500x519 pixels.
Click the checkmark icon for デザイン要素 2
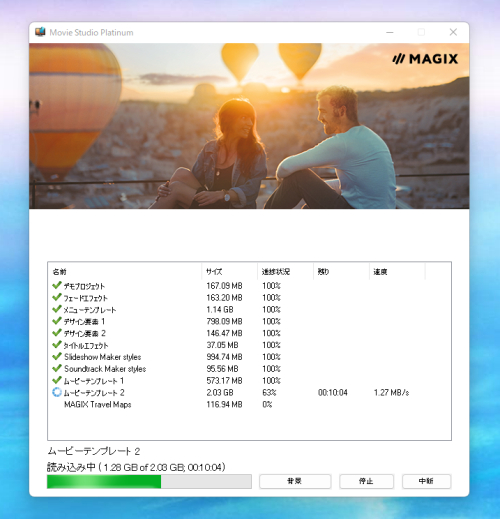pos(57,333)
